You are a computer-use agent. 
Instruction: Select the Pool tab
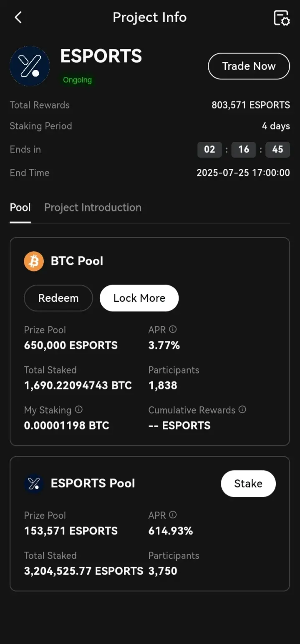pyautogui.click(x=20, y=208)
